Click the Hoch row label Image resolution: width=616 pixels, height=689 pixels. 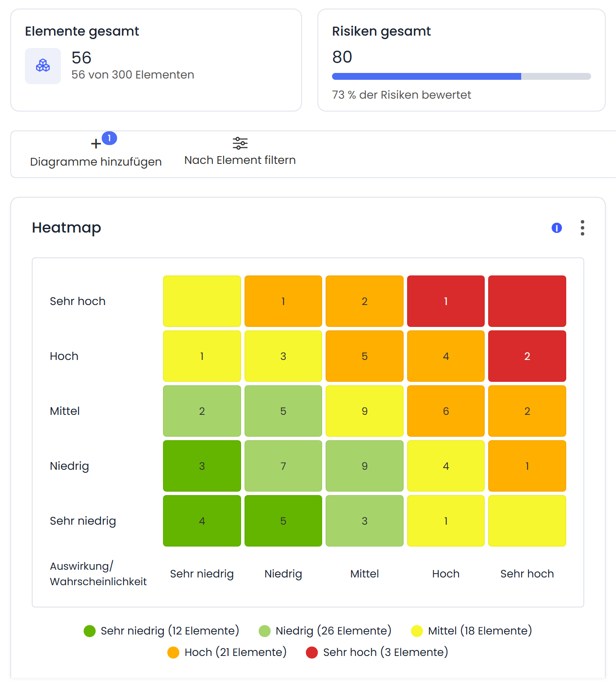point(64,356)
